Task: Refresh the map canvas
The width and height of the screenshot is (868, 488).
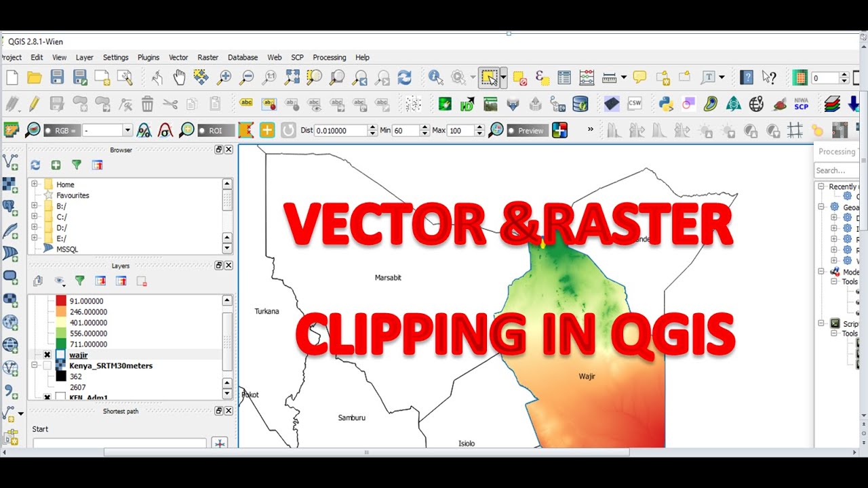Action: click(x=405, y=77)
